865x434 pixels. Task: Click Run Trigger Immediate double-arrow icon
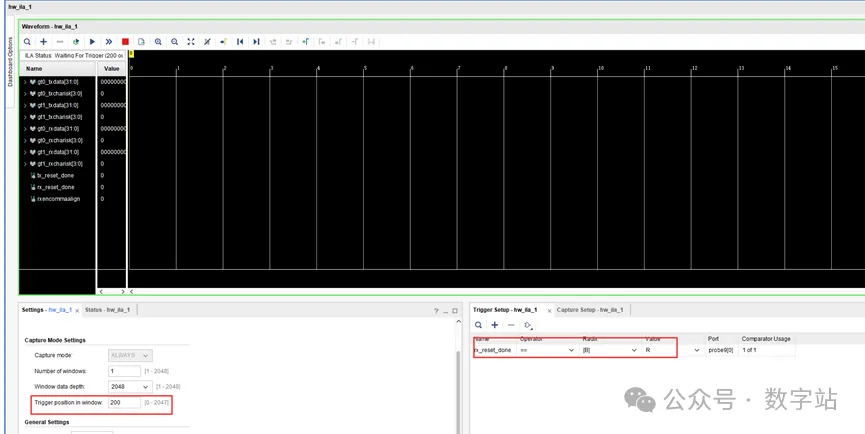[108, 42]
